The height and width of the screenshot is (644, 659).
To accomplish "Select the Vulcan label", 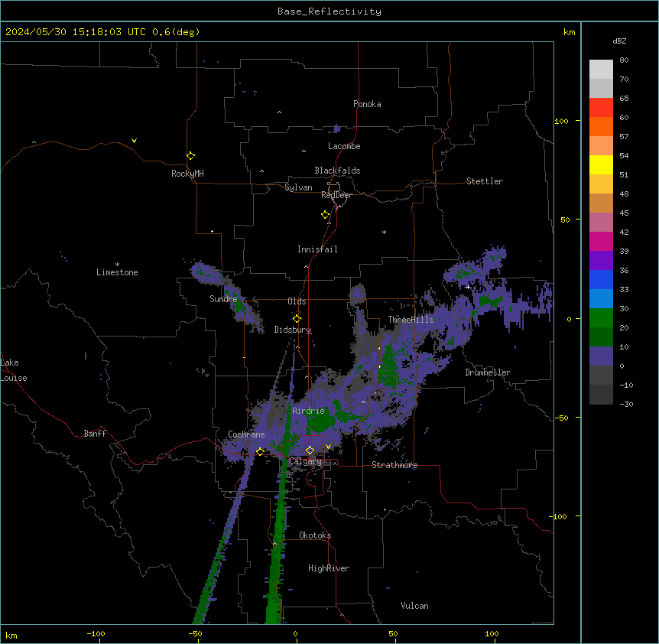I will [415, 606].
